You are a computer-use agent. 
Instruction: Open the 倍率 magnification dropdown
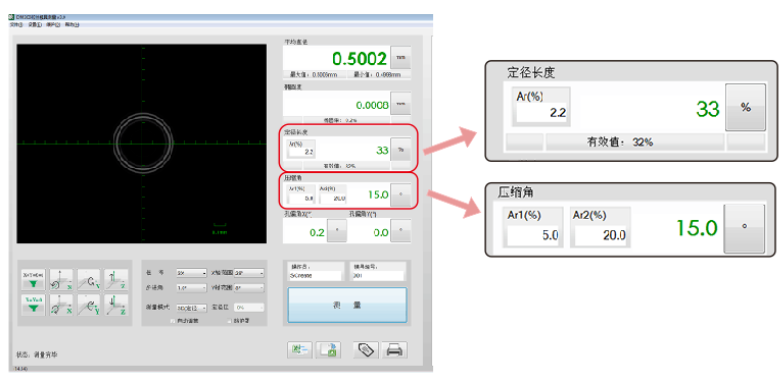pyautogui.click(x=191, y=273)
